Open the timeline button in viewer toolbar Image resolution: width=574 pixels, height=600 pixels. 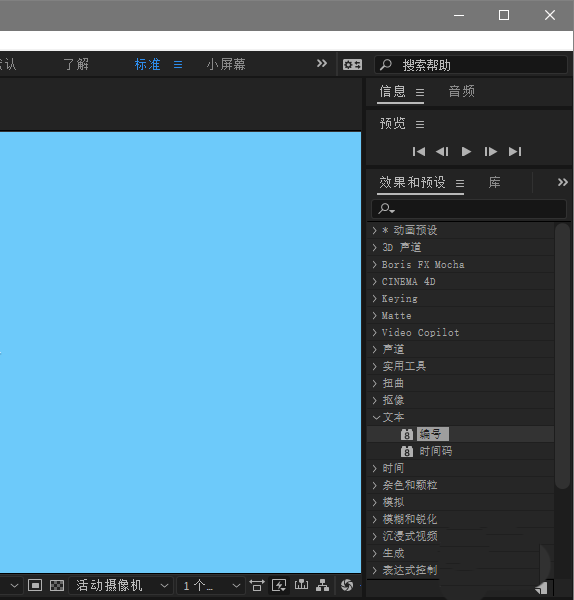tap(301, 585)
